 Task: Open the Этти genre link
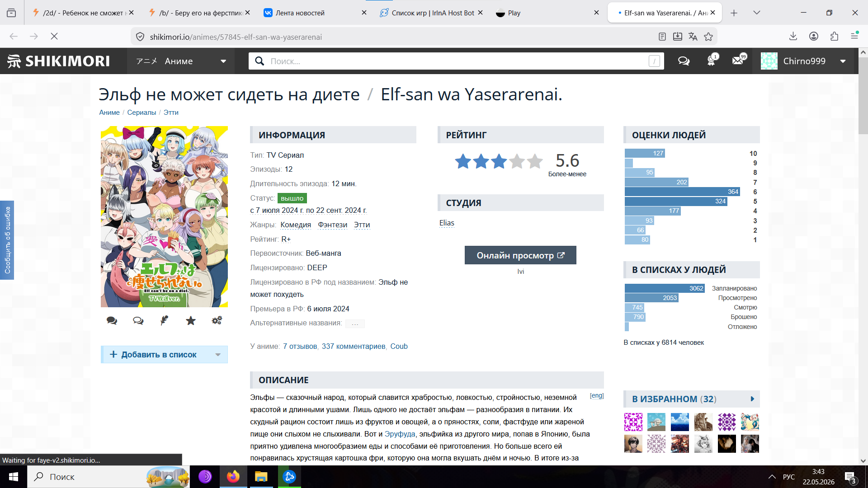pyautogui.click(x=362, y=225)
